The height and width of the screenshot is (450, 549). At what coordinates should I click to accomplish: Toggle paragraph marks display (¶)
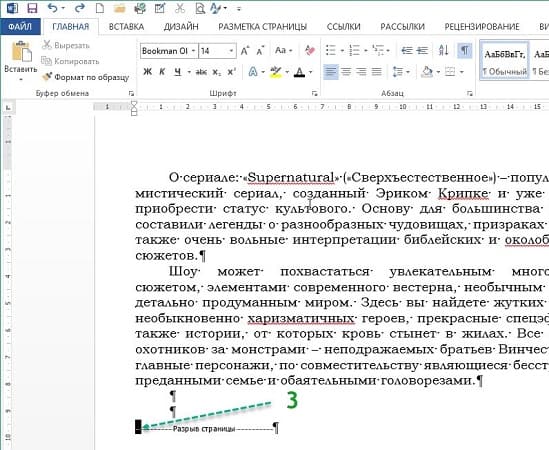point(464,51)
